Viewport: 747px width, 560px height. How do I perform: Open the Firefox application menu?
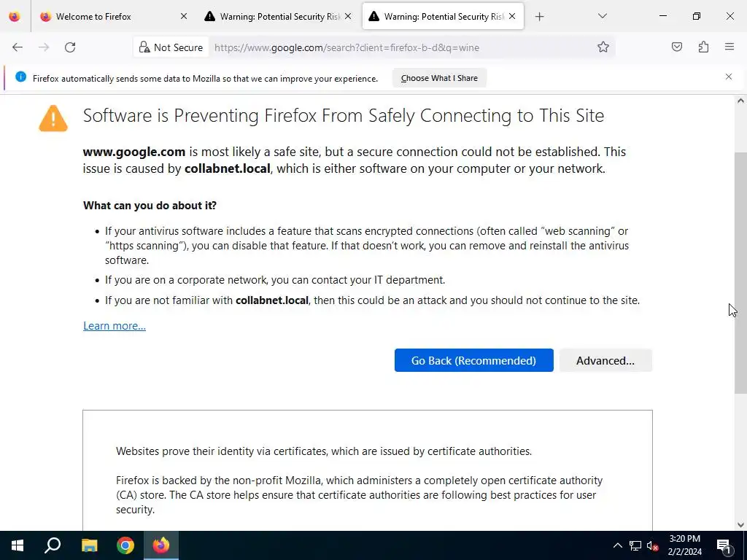pos(729,47)
